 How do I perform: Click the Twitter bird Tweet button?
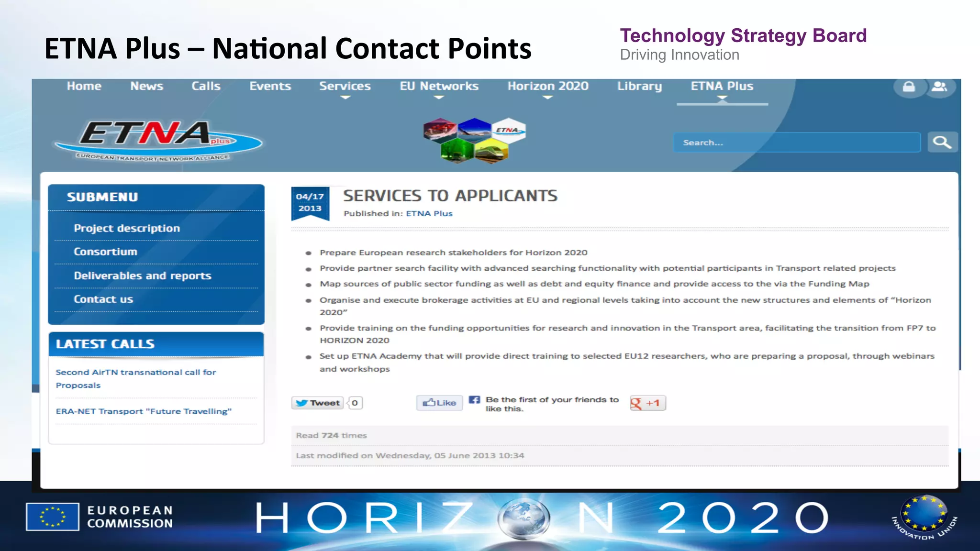click(317, 403)
